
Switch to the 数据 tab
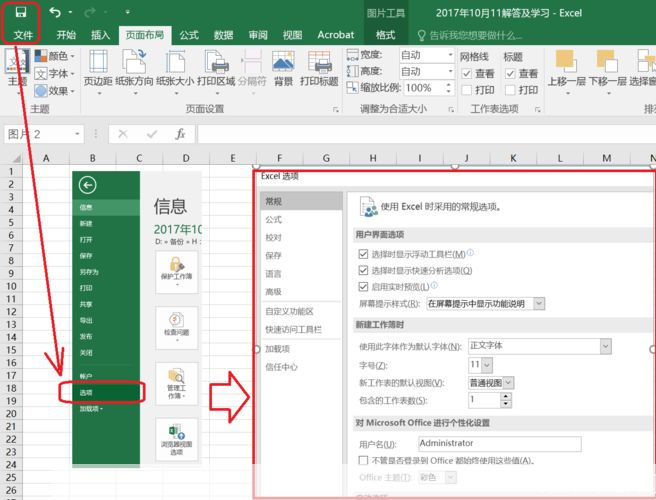tap(223, 35)
